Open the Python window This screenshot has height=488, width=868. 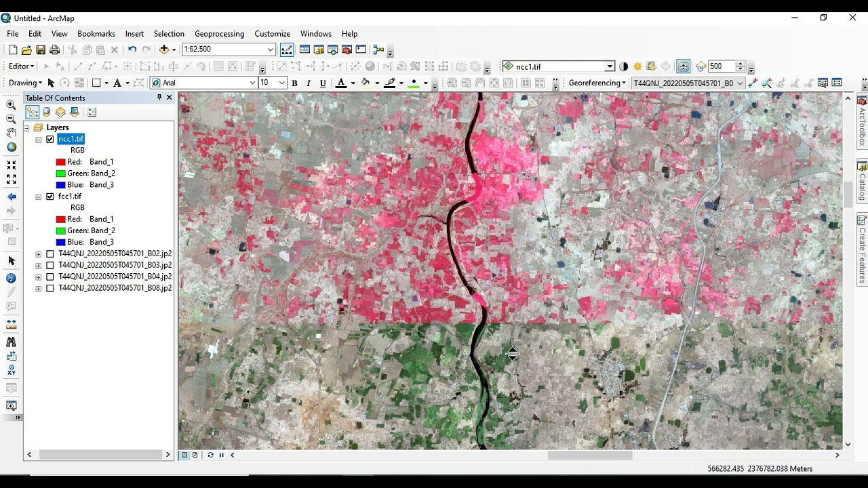pyautogui.click(x=361, y=49)
